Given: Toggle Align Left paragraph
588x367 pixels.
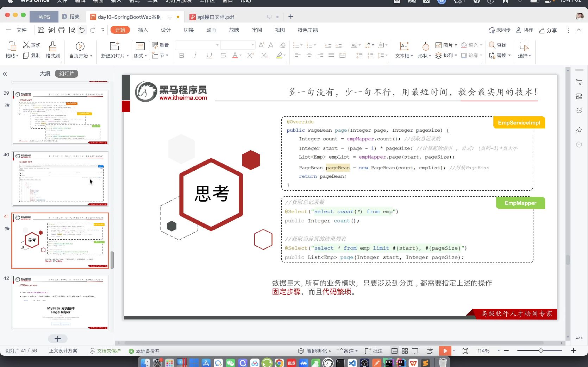Looking at the screenshot, I should [x=298, y=56].
